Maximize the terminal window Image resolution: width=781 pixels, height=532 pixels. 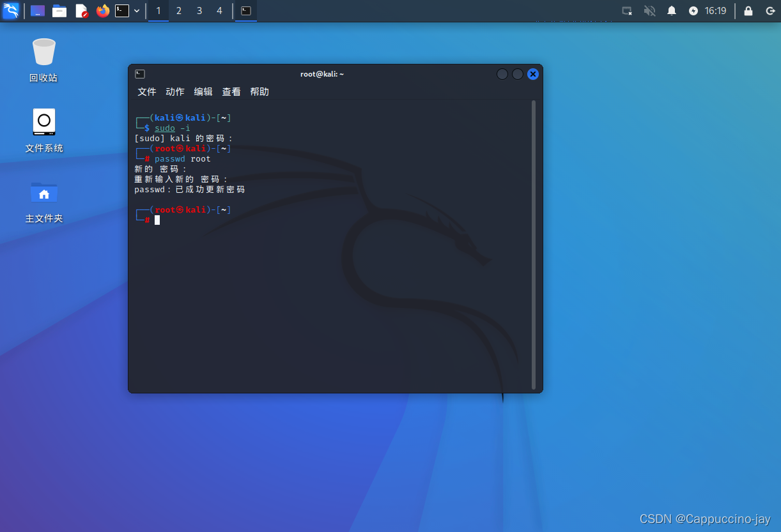518,74
